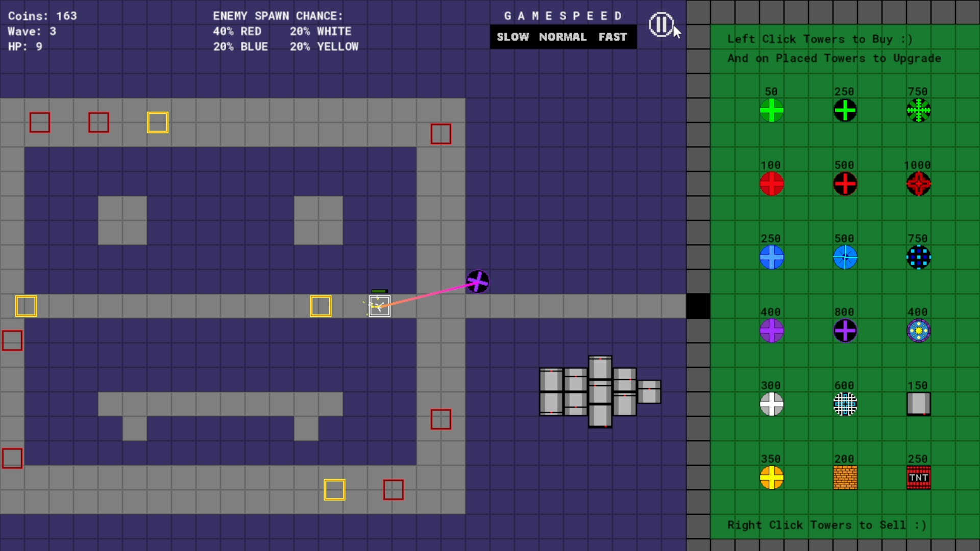Viewport: 980px width, 551px height.
Task: Select the 250-coin blue cross tower
Action: 771,258
